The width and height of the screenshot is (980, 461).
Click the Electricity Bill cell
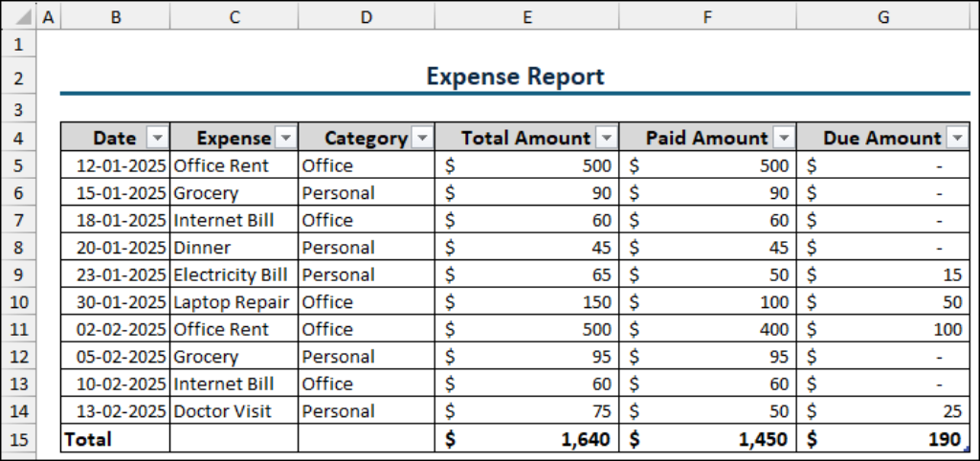pyautogui.click(x=234, y=274)
